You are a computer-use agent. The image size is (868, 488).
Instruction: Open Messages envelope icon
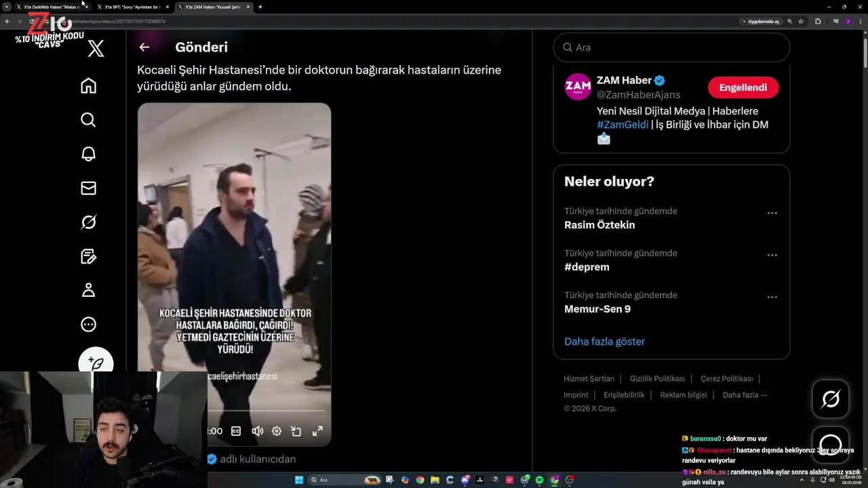(x=88, y=188)
